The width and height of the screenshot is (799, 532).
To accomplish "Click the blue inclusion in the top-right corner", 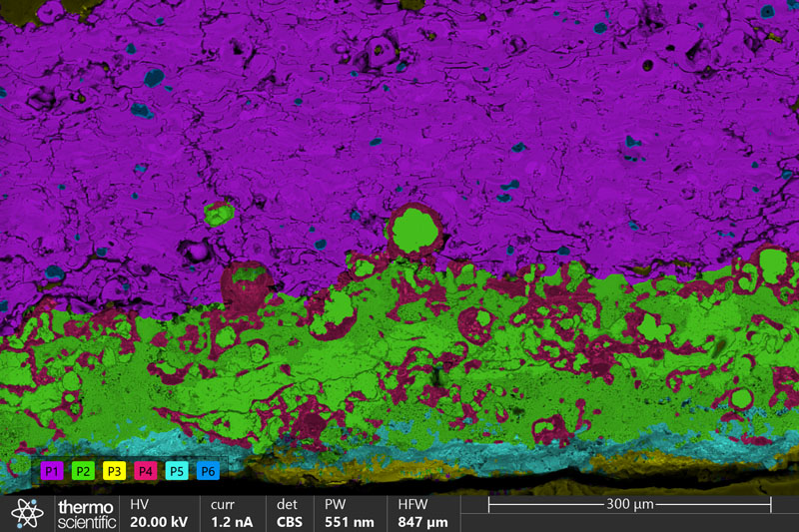I will [x=768, y=11].
